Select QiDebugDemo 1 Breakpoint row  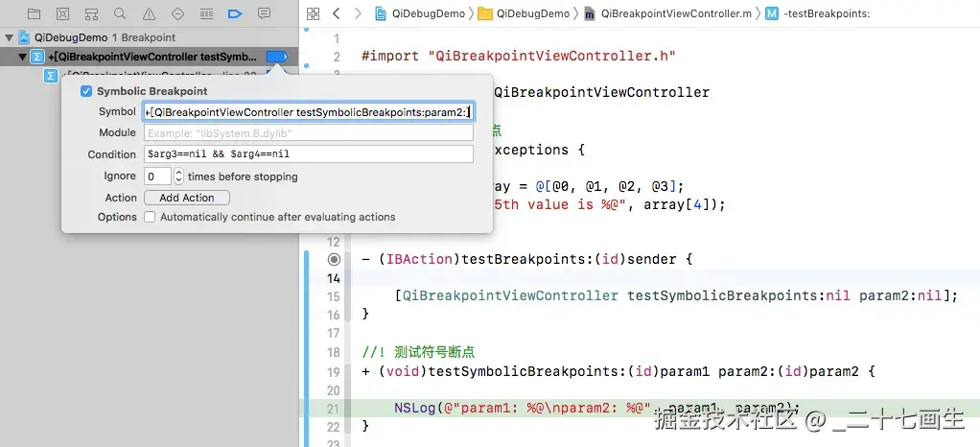(148, 37)
